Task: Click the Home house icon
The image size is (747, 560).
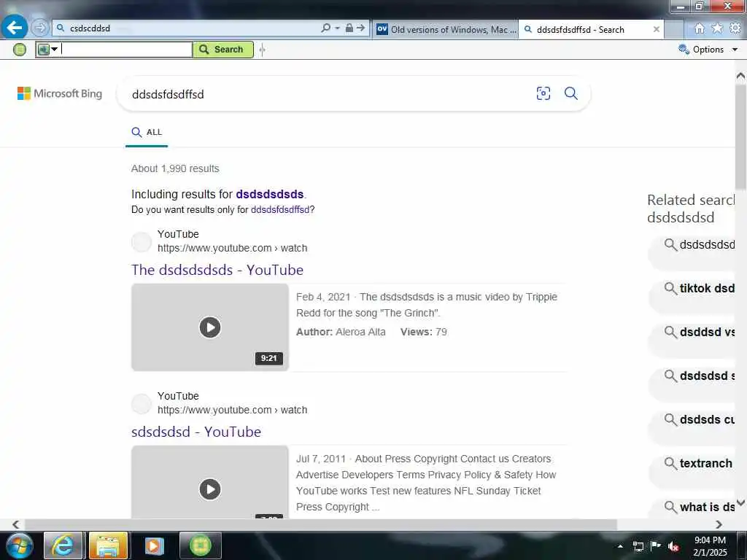Action: (x=700, y=28)
